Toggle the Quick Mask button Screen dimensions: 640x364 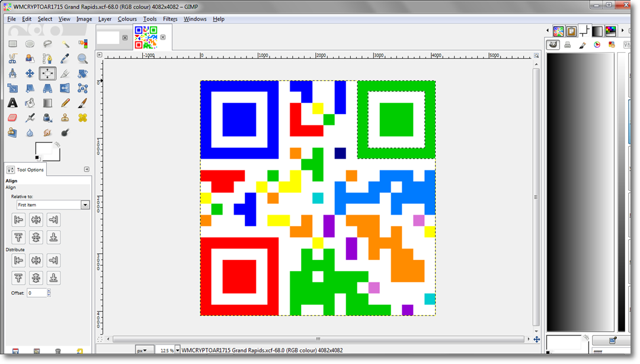[x=100, y=339]
